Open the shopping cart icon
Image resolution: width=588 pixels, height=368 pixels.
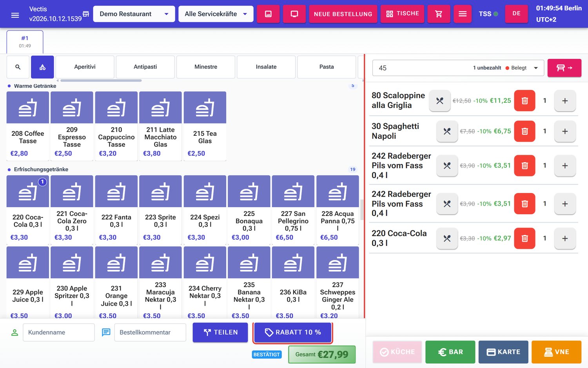439,14
